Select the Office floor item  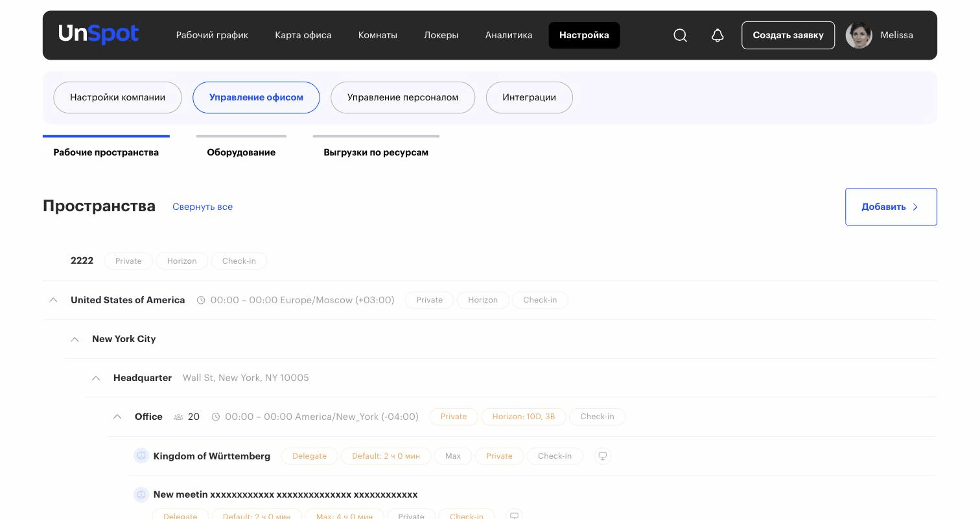(148, 417)
